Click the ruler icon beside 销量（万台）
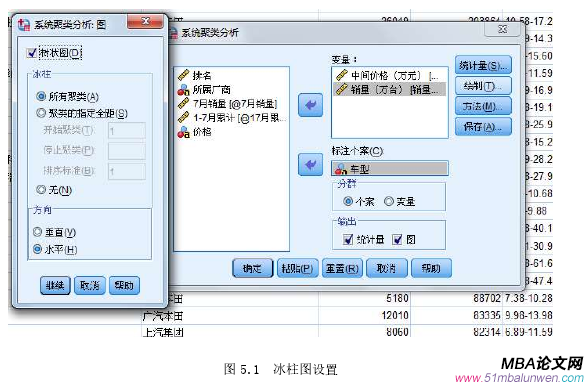This screenshot has height=384, width=586. click(x=342, y=89)
